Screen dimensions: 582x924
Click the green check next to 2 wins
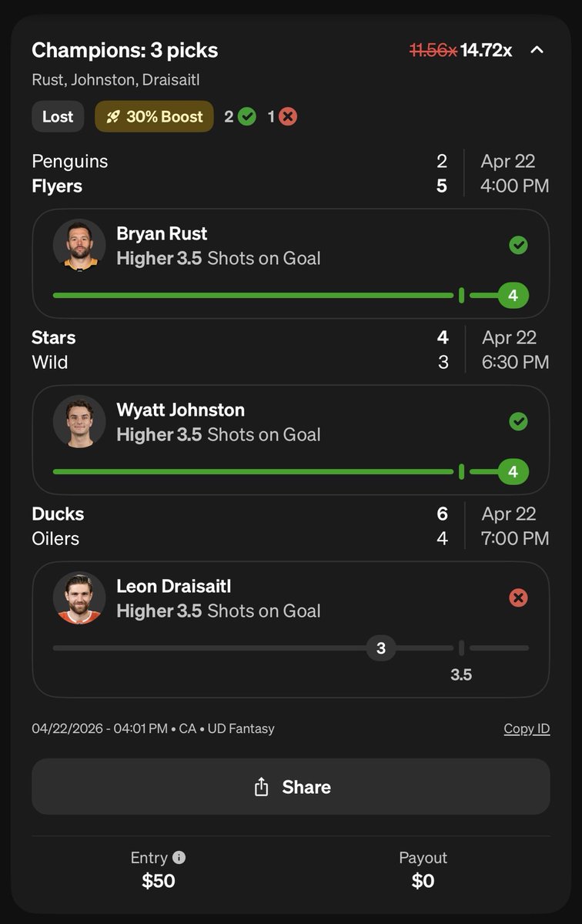(246, 116)
